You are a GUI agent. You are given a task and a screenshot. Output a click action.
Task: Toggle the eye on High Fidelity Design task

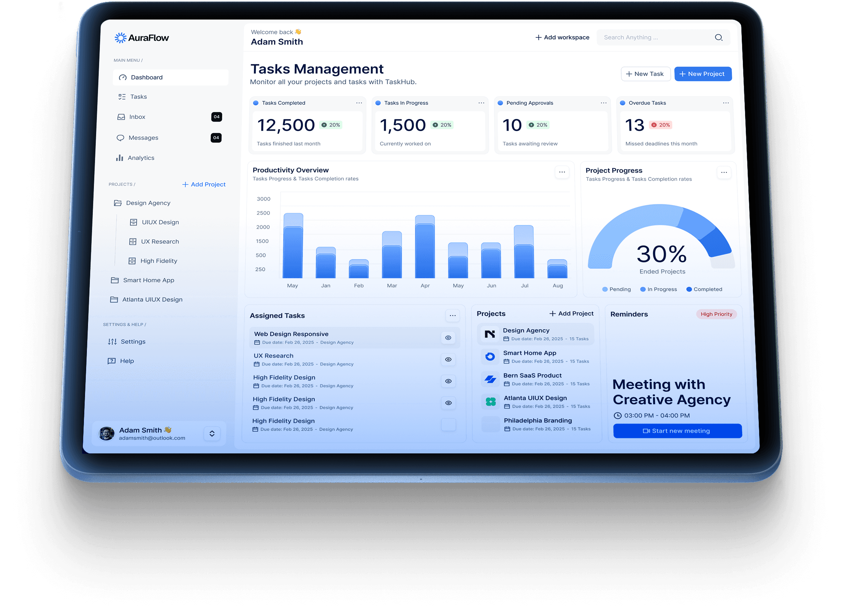point(448,381)
